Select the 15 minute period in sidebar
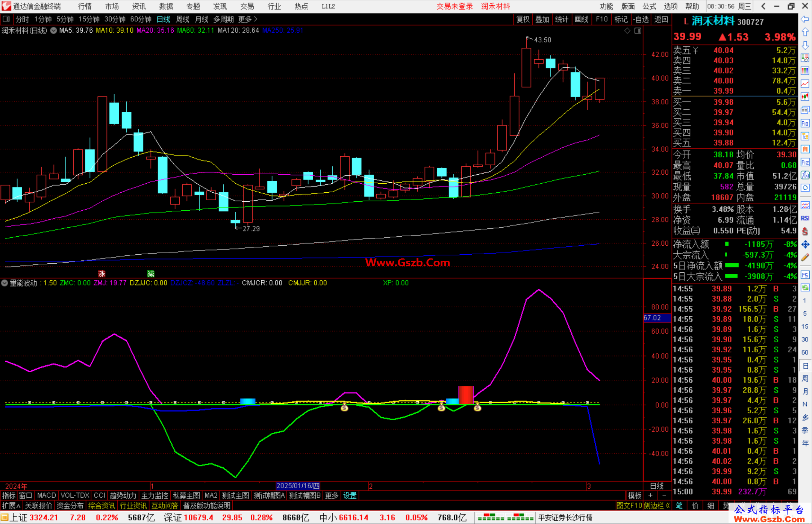The image size is (812, 524). (x=805, y=326)
